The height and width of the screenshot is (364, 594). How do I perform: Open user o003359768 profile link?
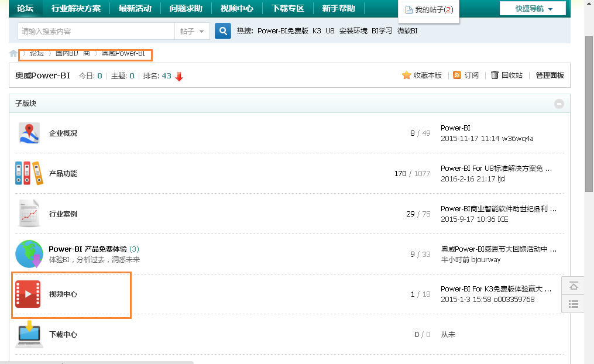[x=514, y=300]
